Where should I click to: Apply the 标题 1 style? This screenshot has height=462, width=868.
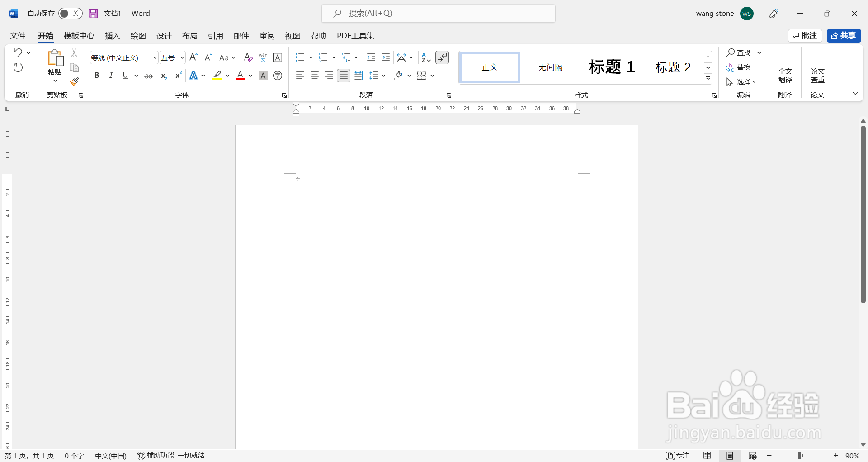[x=611, y=67]
